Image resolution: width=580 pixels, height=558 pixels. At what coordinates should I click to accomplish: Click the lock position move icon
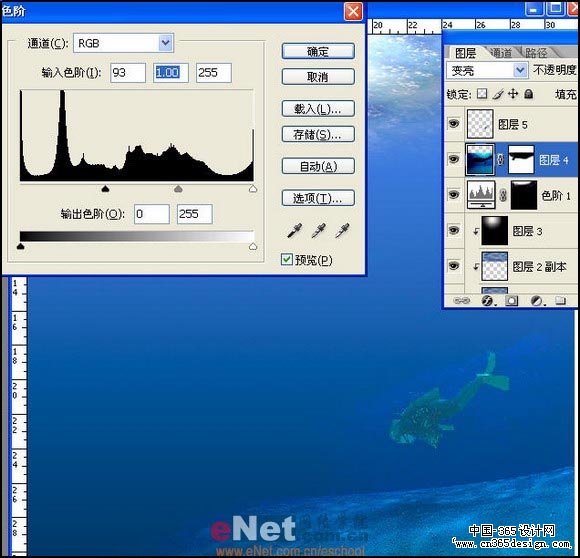pyautogui.click(x=513, y=94)
